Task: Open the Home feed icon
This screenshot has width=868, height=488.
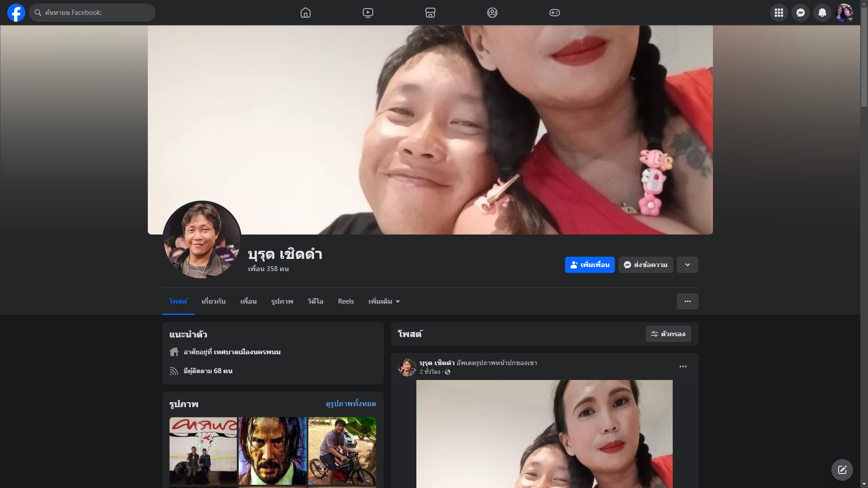Action: [x=306, y=13]
